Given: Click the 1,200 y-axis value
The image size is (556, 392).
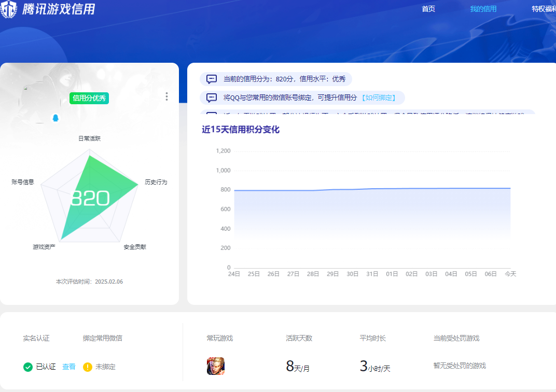Looking at the screenshot, I should tap(223, 151).
